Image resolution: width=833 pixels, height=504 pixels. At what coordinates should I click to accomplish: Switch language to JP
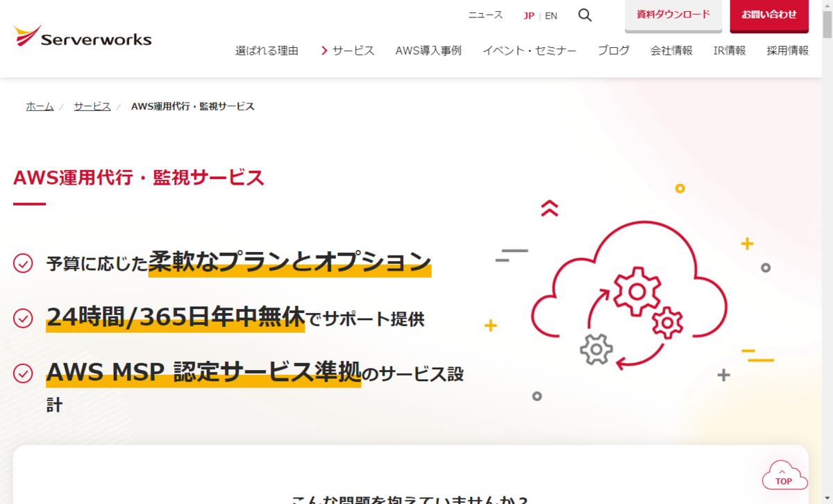pyautogui.click(x=529, y=15)
